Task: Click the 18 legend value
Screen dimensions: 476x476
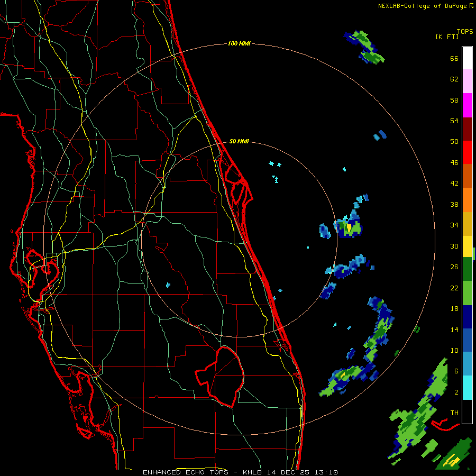Action: tap(454, 309)
